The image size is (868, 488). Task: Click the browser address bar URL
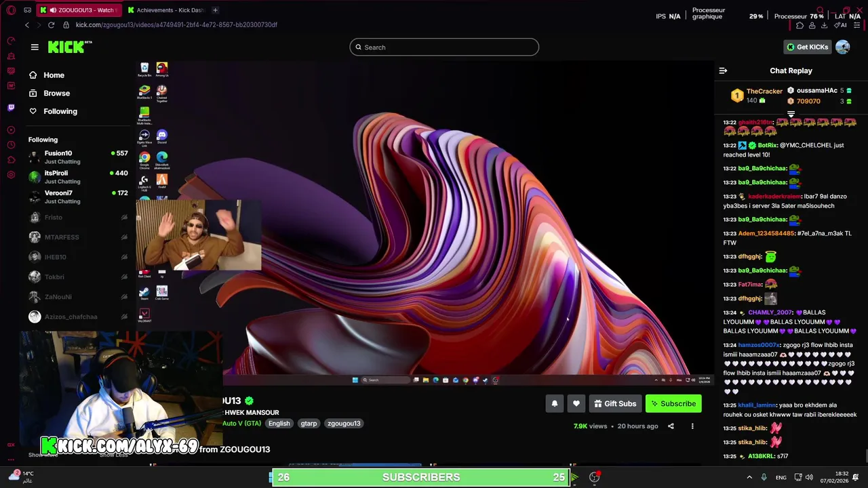point(176,24)
